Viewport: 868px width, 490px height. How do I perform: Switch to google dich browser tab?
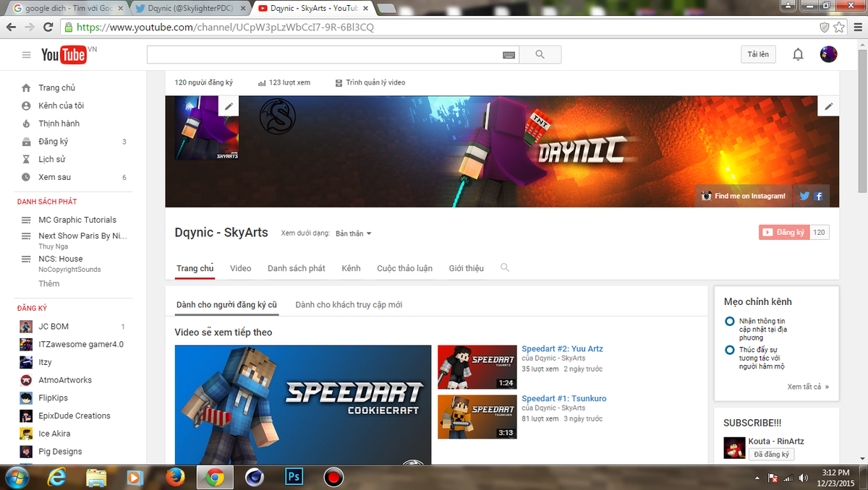tap(67, 9)
